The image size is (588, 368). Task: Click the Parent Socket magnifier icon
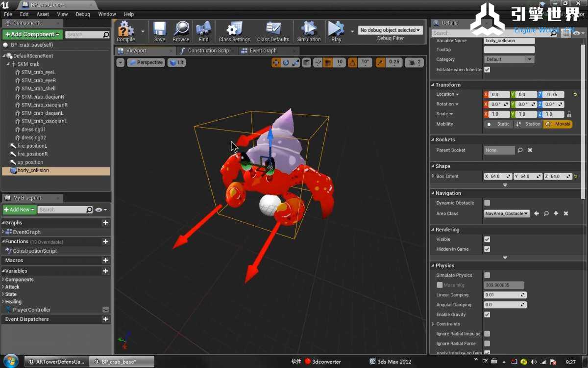pos(520,150)
